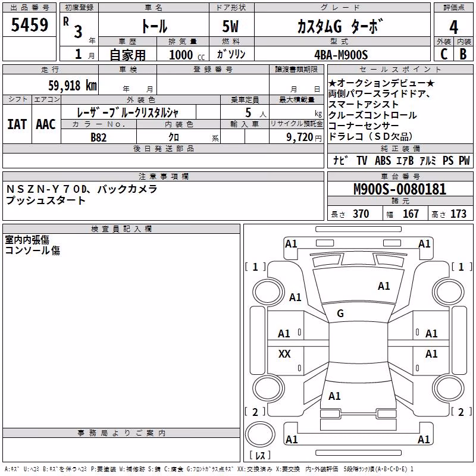This screenshot has height=476, width=476.
Task: Click the seating capacity 5 人
Action: (256, 113)
